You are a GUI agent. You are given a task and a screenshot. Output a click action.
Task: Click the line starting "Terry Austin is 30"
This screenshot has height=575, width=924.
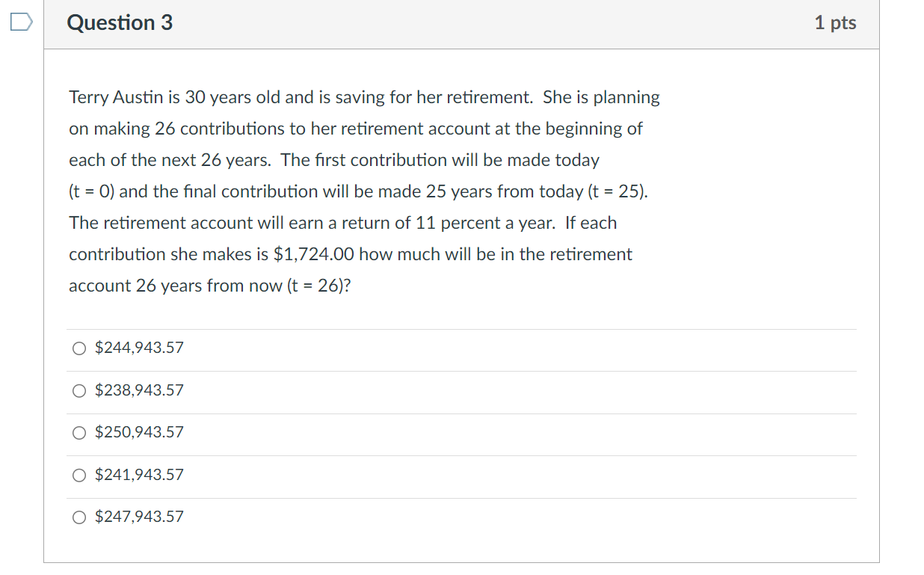pyautogui.click(x=364, y=98)
